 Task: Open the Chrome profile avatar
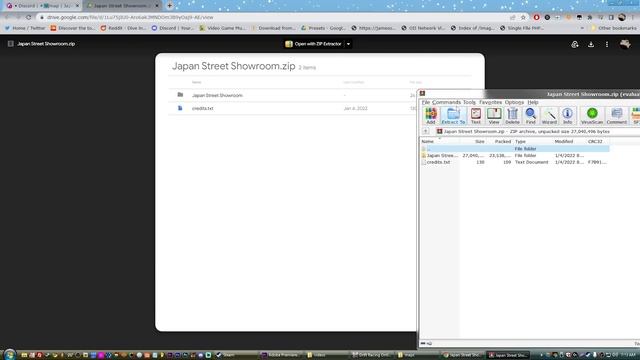(622, 18)
